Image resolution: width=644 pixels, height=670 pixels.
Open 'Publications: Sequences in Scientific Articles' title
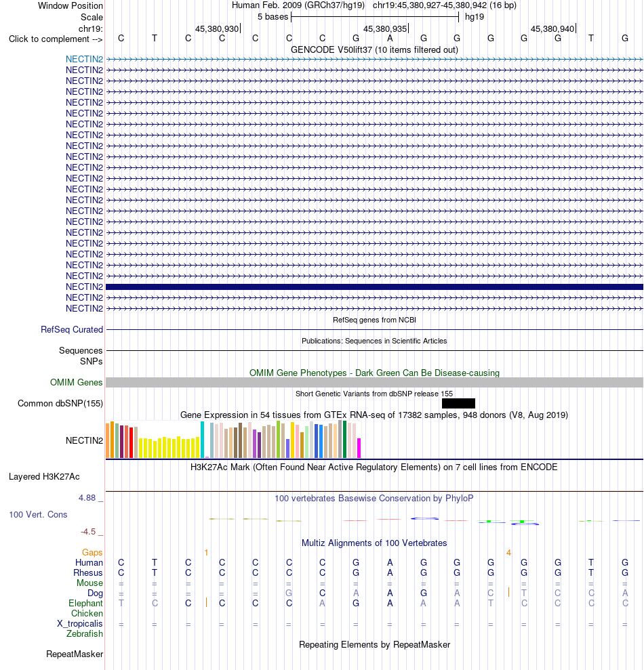point(374,341)
